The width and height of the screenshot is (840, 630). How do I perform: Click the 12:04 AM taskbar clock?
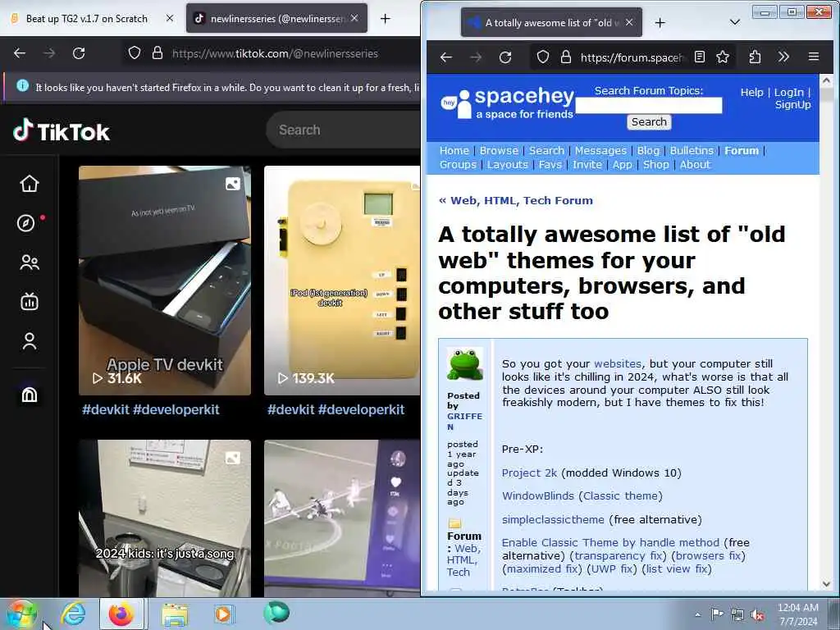(797, 614)
